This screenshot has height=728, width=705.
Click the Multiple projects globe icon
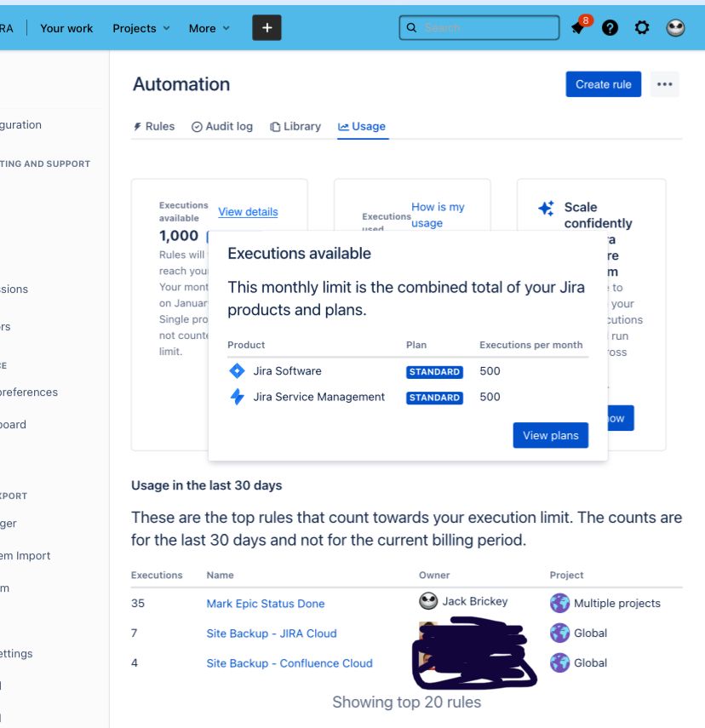click(559, 603)
